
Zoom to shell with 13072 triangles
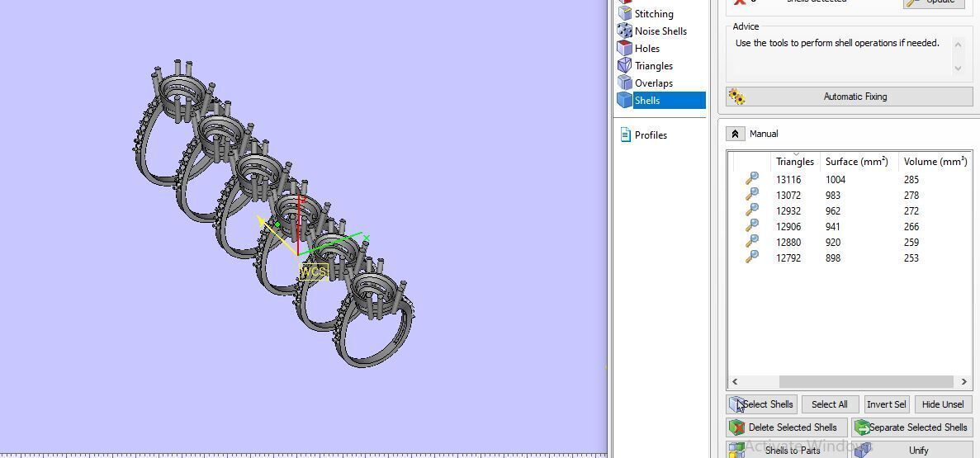click(752, 195)
